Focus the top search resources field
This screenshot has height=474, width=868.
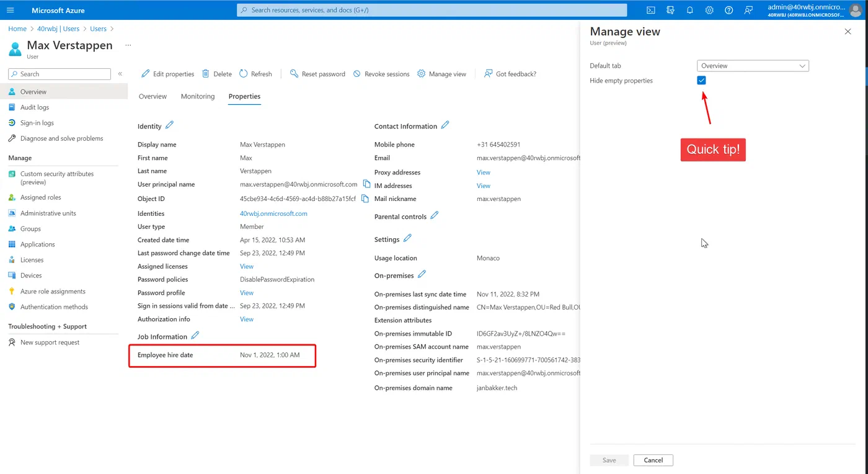(432, 10)
